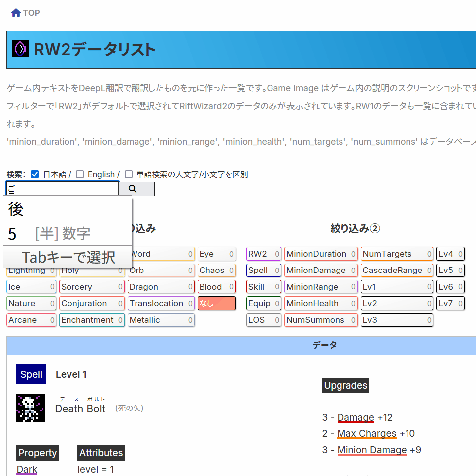Image resolution: width=476 pixels, height=476 pixels.
Task: Click the purple RW2 logo icon
Action: point(20,49)
